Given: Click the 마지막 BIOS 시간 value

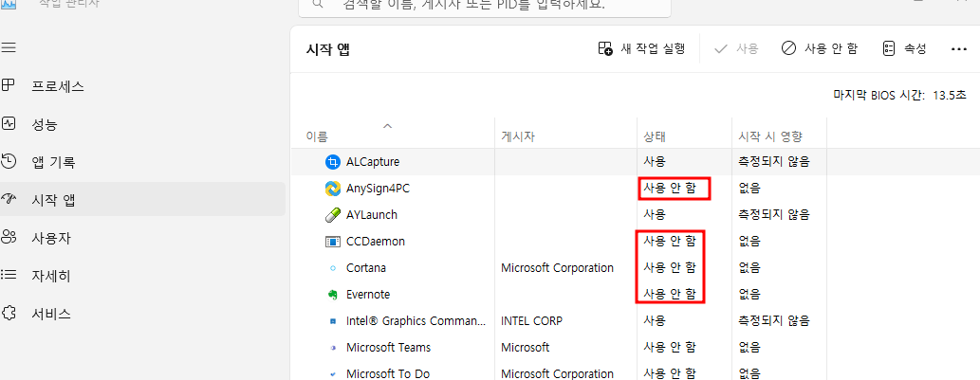Looking at the screenshot, I should (x=950, y=96).
